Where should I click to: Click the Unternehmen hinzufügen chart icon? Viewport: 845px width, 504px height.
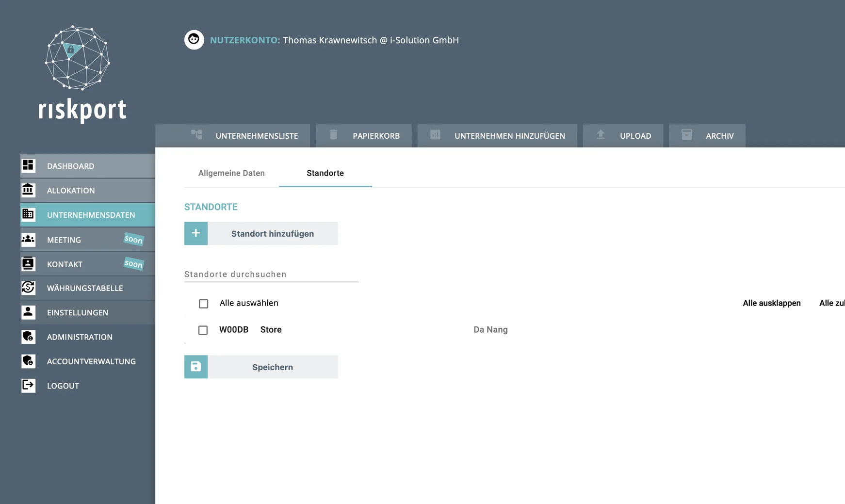pyautogui.click(x=435, y=134)
